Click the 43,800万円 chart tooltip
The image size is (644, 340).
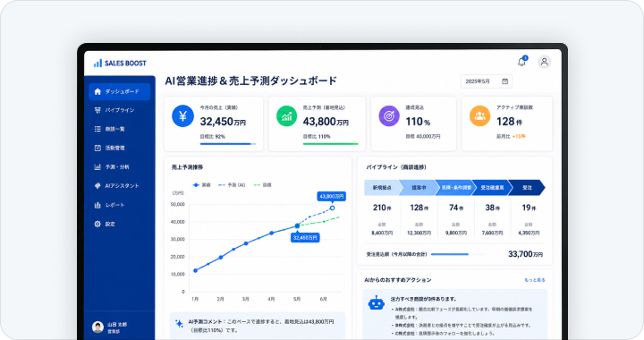[x=332, y=196]
